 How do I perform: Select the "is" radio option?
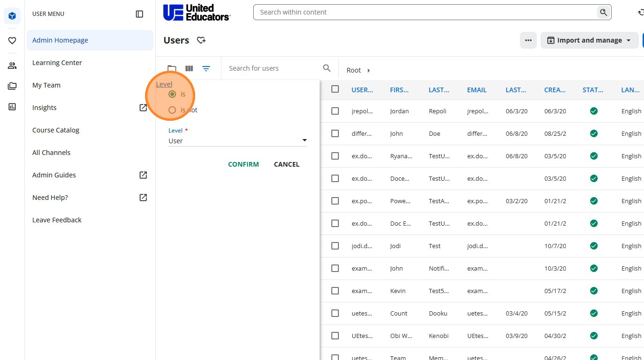click(x=172, y=94)
